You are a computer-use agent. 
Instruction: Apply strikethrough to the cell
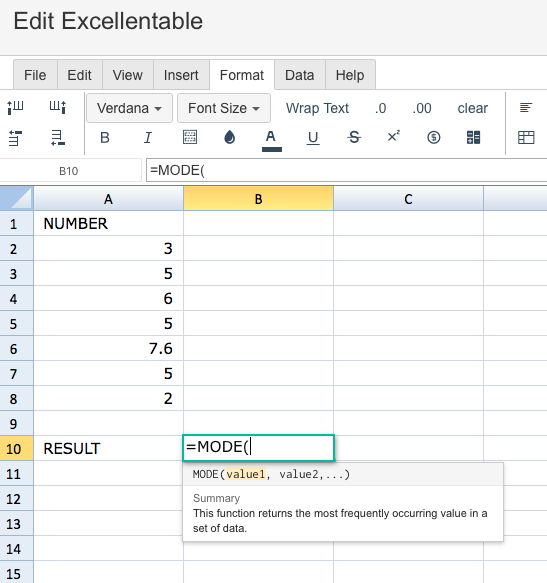(x=354, y=137)
